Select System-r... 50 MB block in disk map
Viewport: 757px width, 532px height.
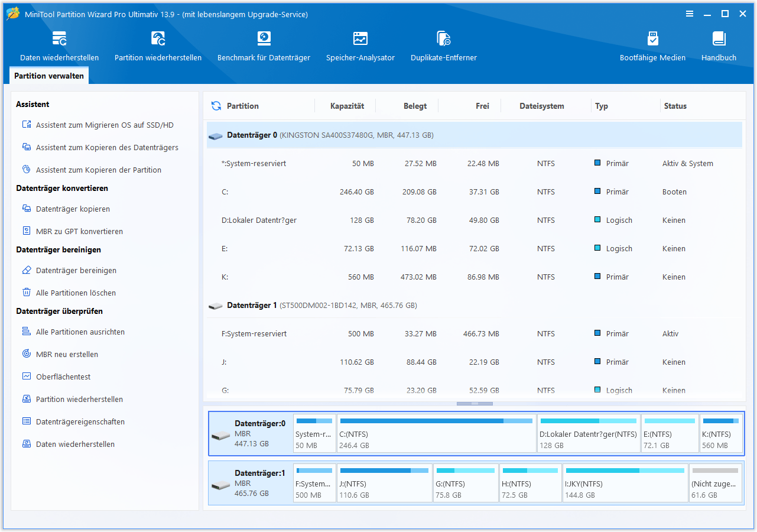[314, 433]
